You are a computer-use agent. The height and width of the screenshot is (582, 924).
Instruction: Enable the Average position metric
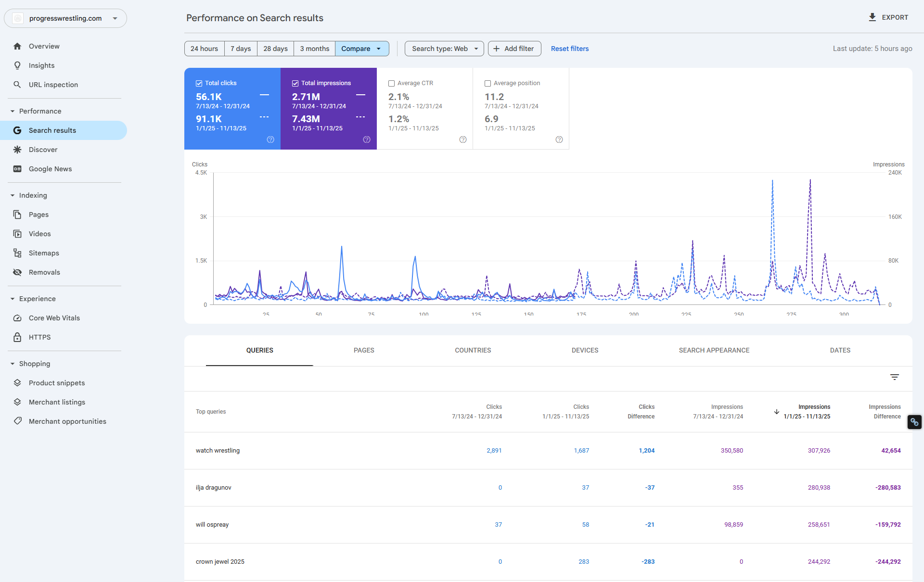(488, 83)
